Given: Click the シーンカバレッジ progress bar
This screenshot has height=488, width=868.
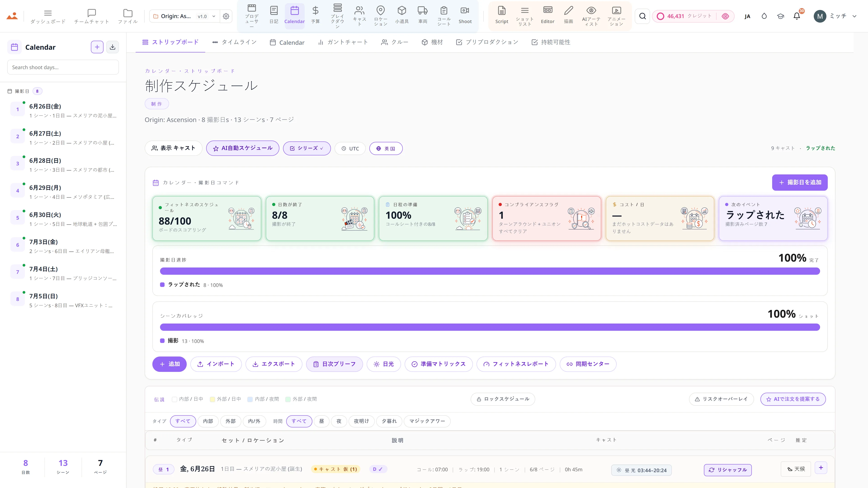Looking at the screenshot, I should [490, 327].
